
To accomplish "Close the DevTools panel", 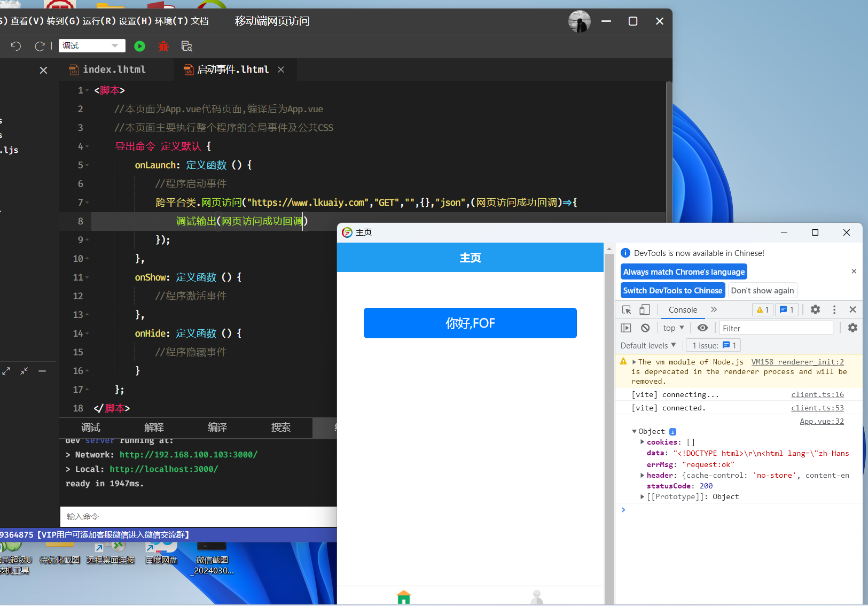I will 853,310.
